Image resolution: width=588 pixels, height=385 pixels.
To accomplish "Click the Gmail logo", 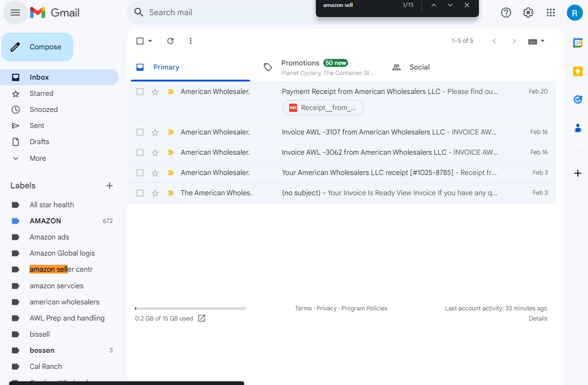I will click(55, 12).
